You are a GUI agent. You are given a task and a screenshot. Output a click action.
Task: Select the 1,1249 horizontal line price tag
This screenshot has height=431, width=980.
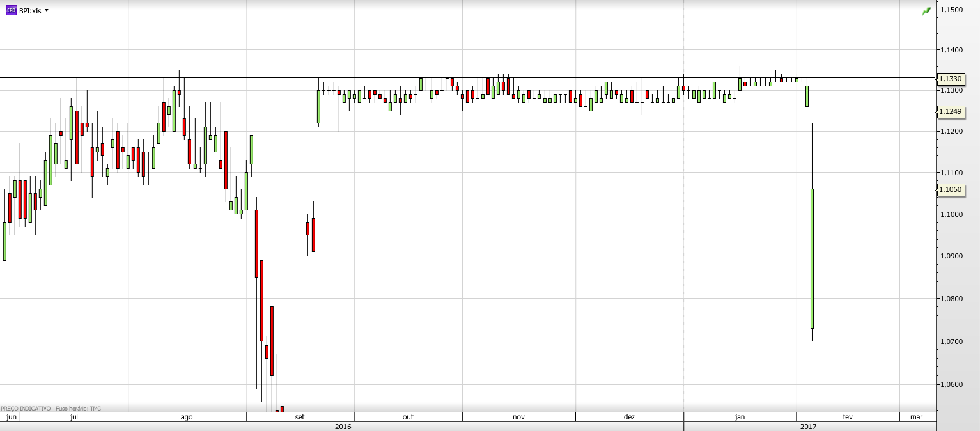click(949, 111)
